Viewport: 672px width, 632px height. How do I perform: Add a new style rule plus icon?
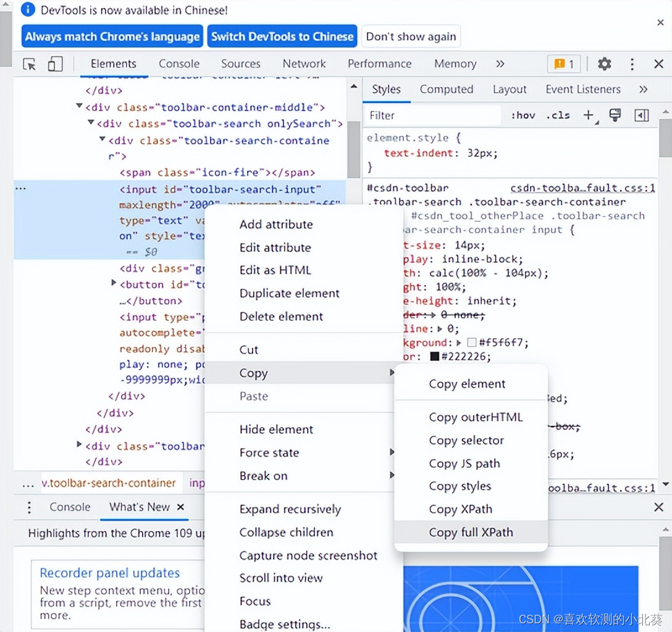(588, 115)
